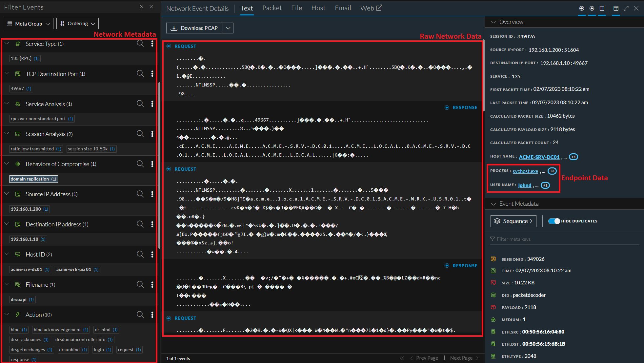
Task: Expand Download PCAP options arrow
Action: coord(228,28)
